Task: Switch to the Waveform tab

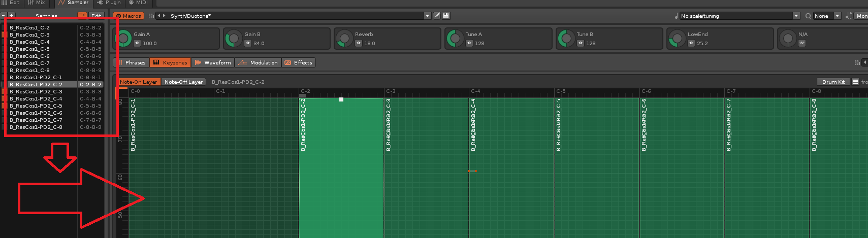Action: point(213,62)
